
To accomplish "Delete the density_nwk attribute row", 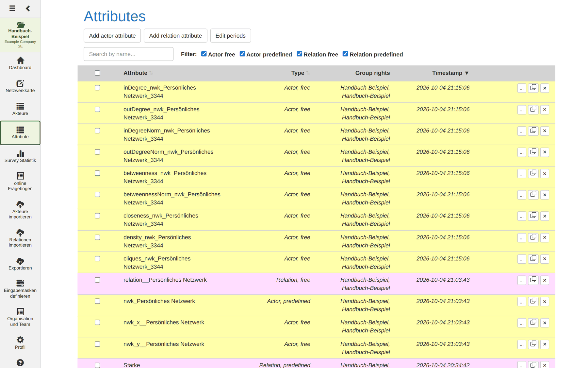I will click(x=545, y=237).
